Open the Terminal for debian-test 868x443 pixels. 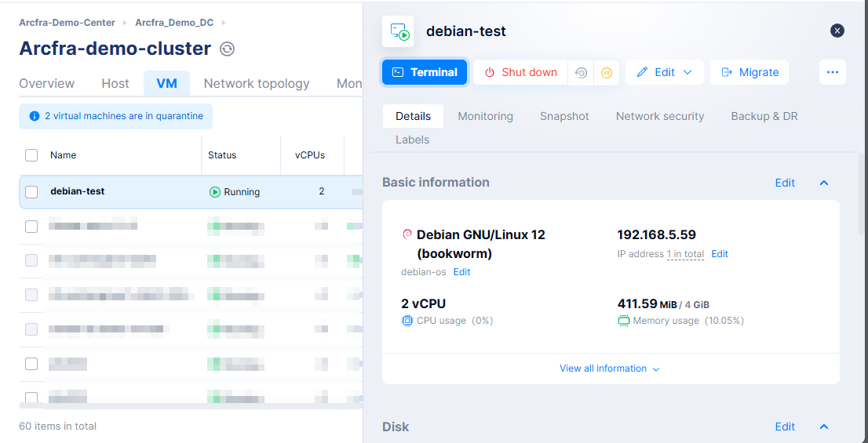click(x=425, y=72)
